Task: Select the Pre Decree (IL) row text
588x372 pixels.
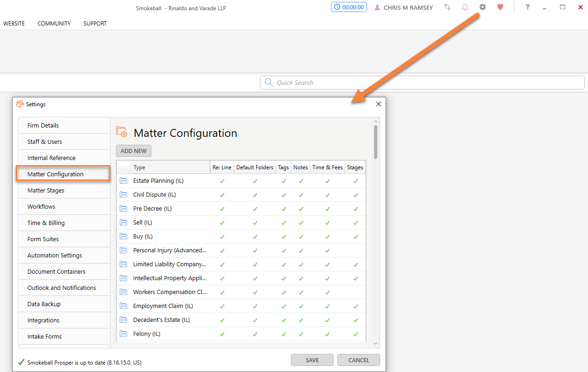Action: (x=153, y=209)
